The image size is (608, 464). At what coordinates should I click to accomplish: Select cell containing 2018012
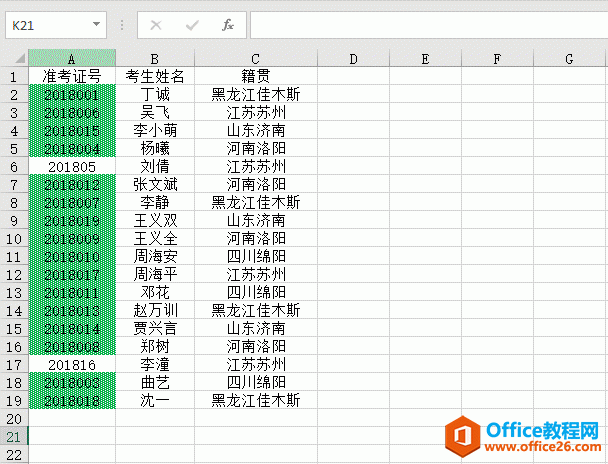click(72, 185)
